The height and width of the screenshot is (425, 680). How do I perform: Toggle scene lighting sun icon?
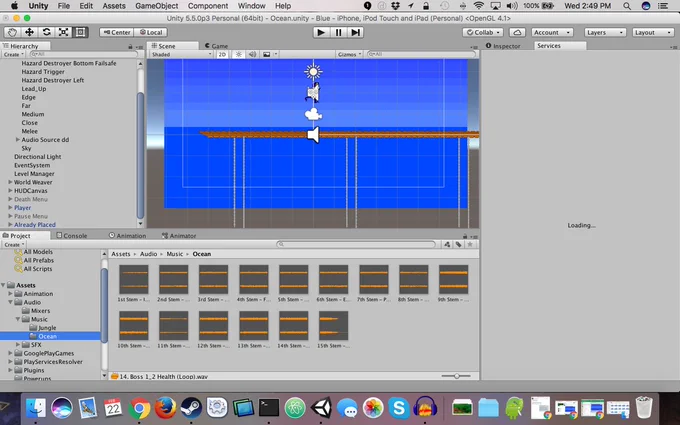point(239,54)
